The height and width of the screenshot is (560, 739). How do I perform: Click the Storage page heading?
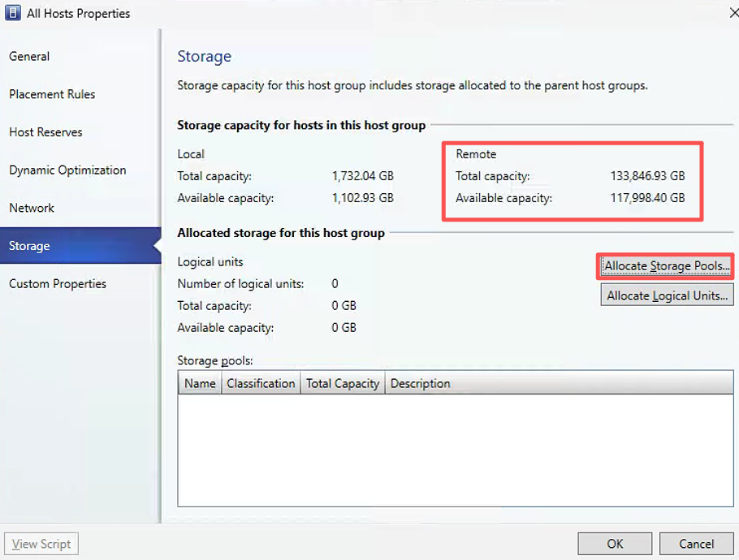[204, 57]
